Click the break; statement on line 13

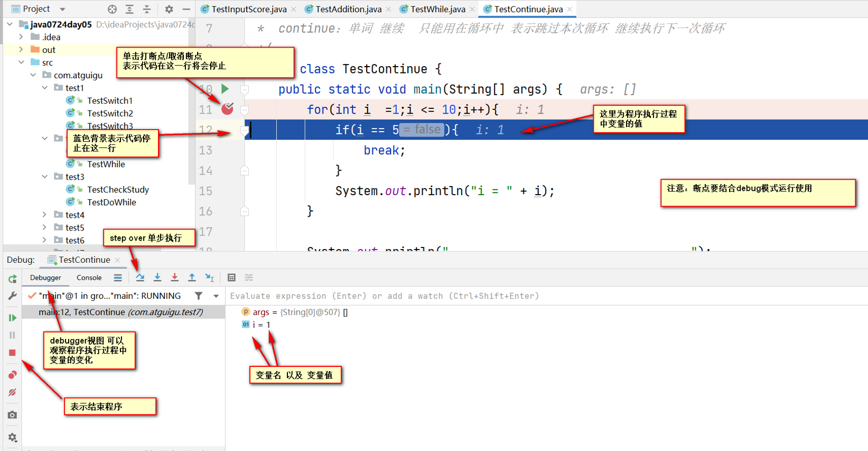384,150
